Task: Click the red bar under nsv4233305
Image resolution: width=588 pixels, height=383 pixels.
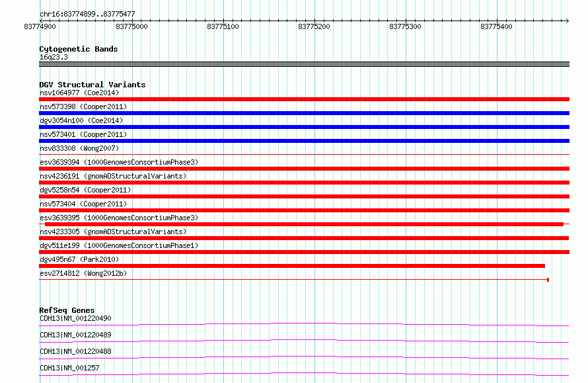Action: coord(304,238)
